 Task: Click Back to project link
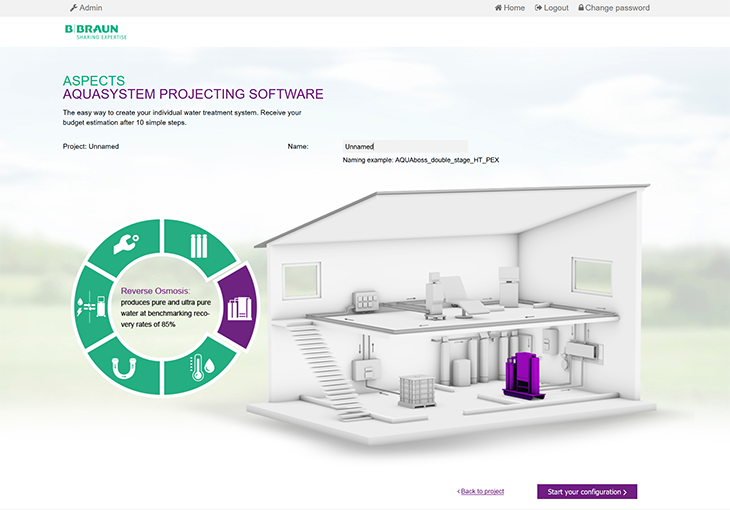click(481, 491)
